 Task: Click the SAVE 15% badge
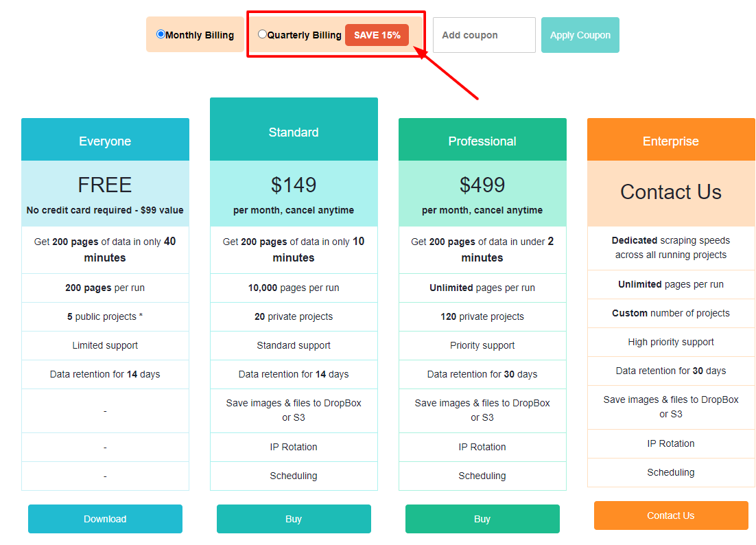coord(377,35)
